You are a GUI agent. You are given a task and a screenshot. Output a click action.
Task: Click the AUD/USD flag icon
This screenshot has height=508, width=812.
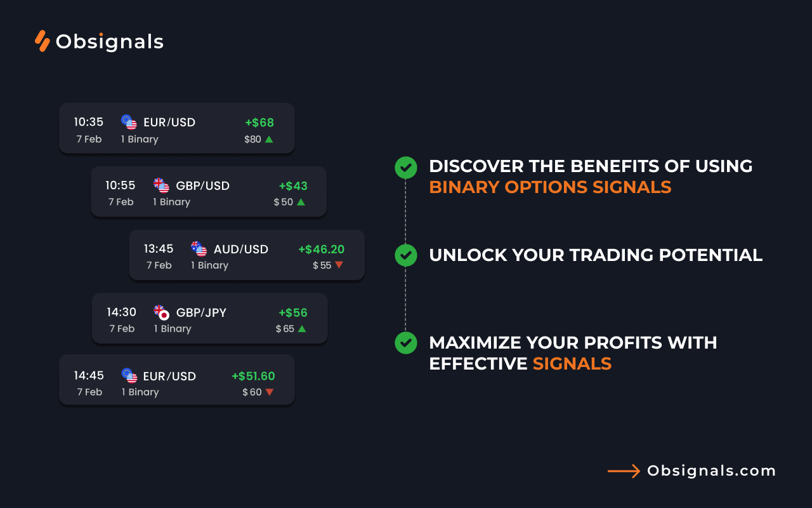click(199, 249)
